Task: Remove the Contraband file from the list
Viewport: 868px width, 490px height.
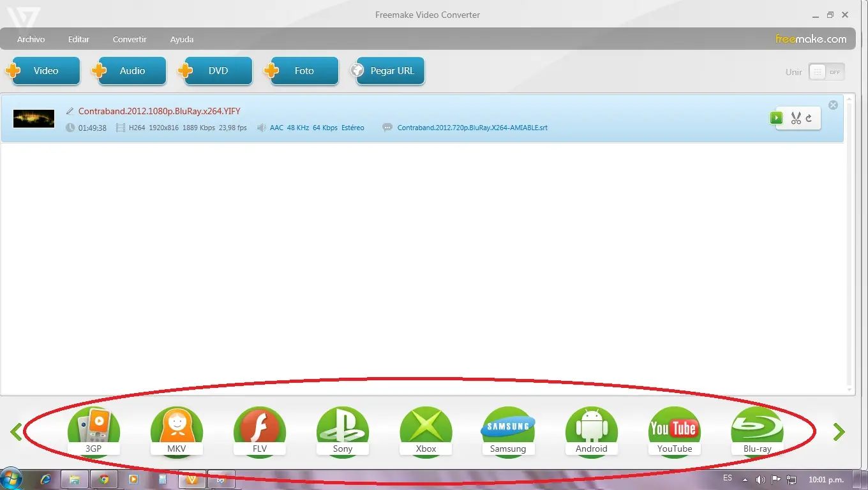Action: pos(833,105)
